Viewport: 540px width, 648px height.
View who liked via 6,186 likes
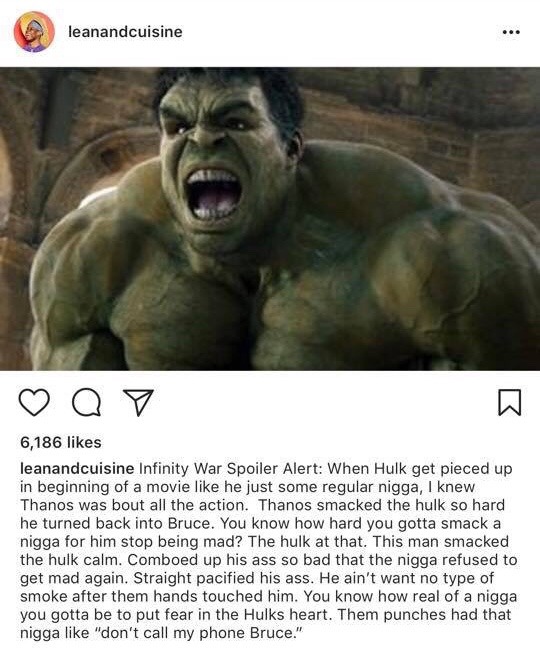pos(61,442)
